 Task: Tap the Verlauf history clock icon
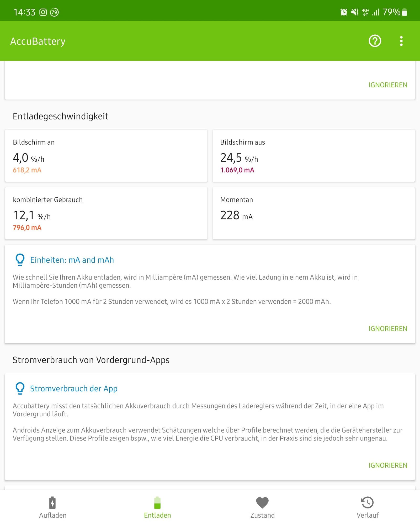[367, 502]
